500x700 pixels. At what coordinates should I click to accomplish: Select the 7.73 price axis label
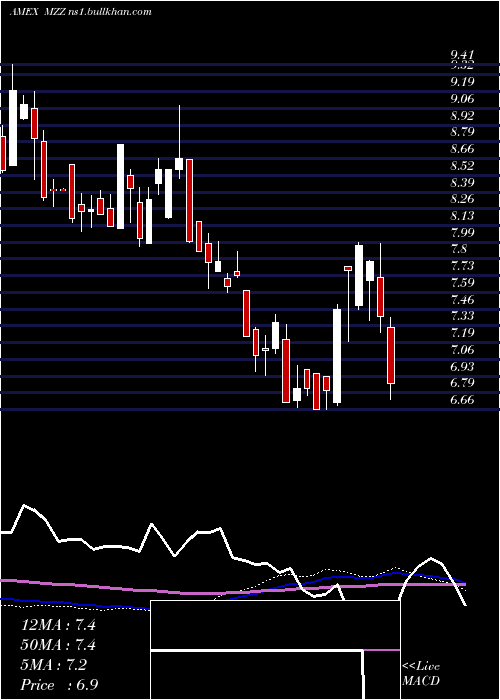pos(462,266)
